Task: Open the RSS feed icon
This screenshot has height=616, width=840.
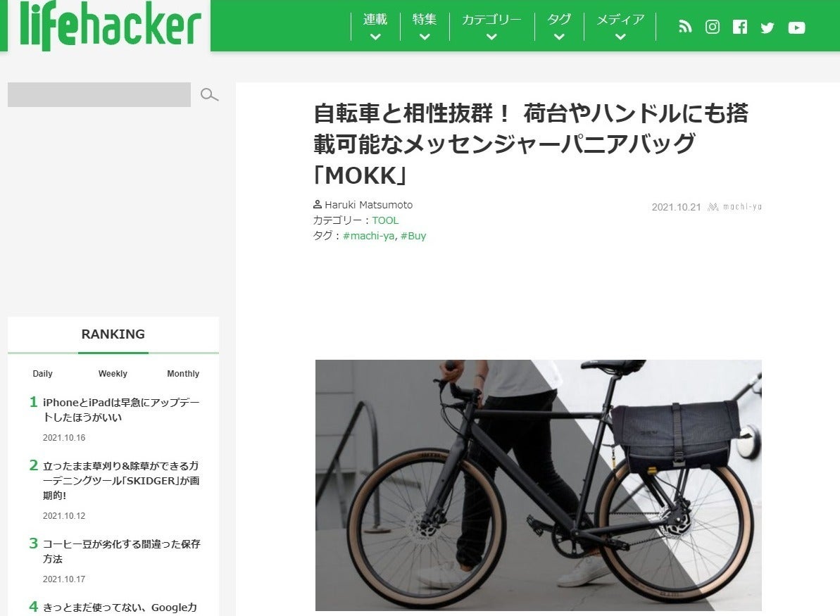Action: click(x=685, y=27)
